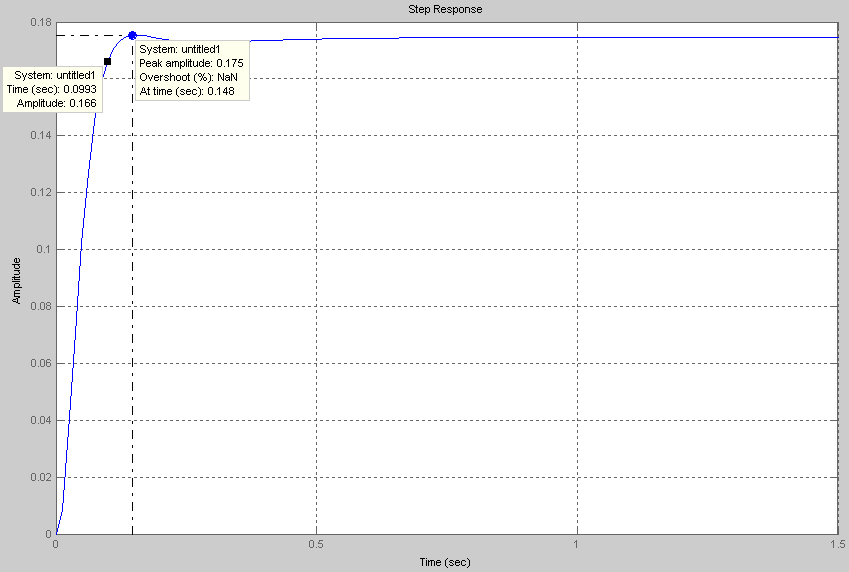Click the 0.5 x-axis tick label
The image size is (849, 572).
pyautogui.click(x=316, y=544)
